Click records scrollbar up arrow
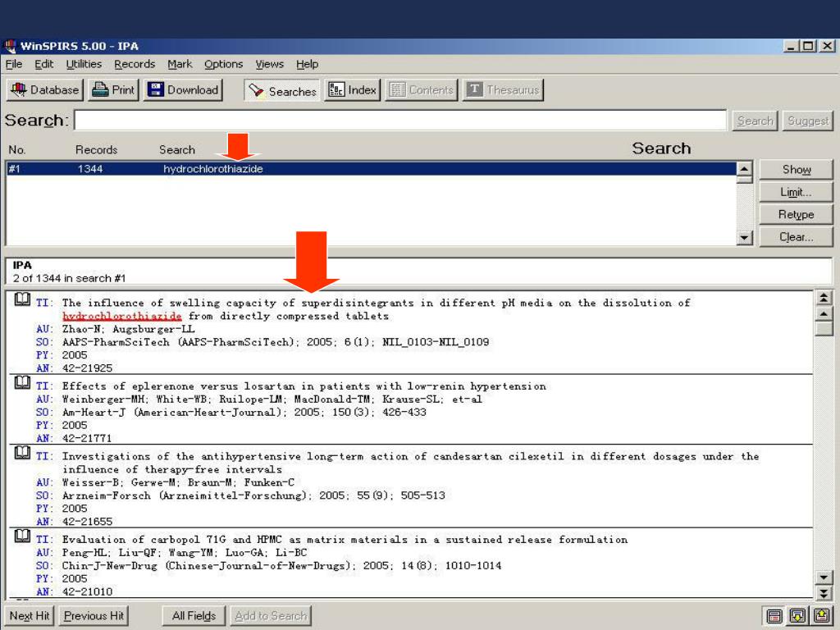Image resolution: width=840 pixels, height=630 pixels. click(824, 314)
